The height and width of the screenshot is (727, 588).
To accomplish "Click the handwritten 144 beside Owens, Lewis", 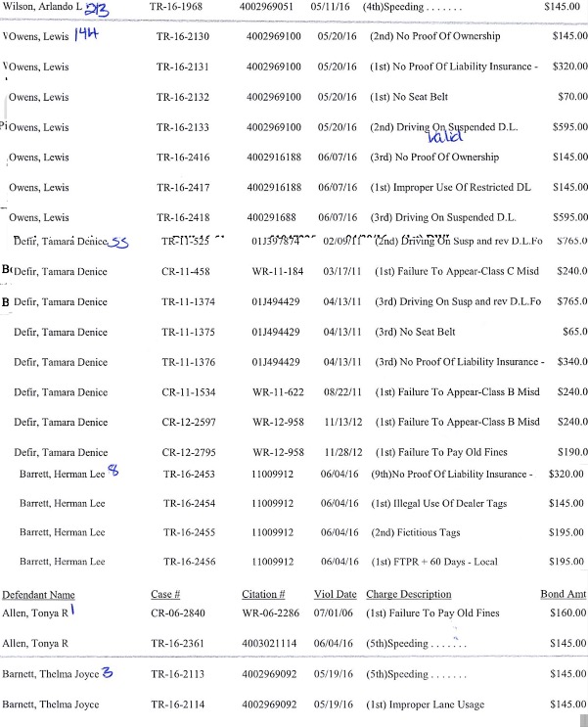I will tap(90, 34).
